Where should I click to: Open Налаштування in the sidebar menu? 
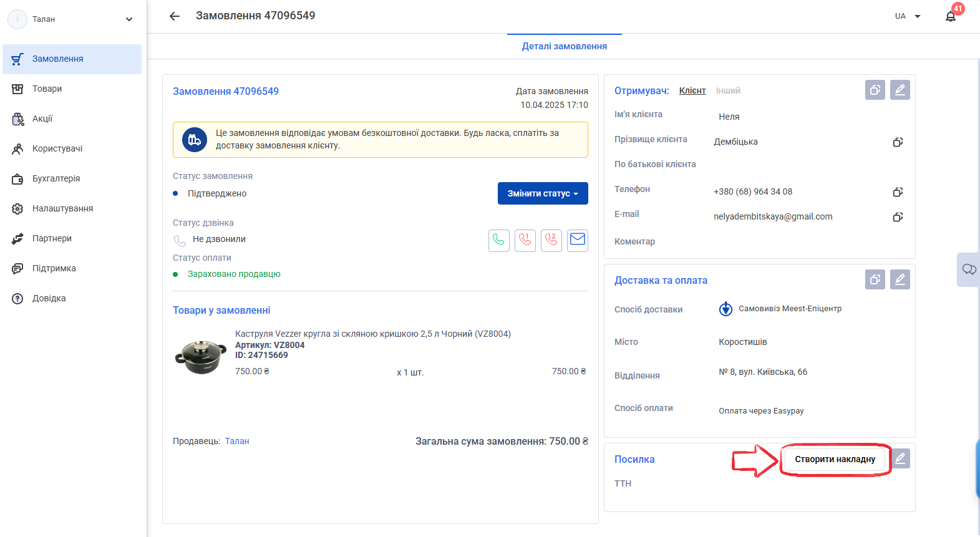[72, 208]
